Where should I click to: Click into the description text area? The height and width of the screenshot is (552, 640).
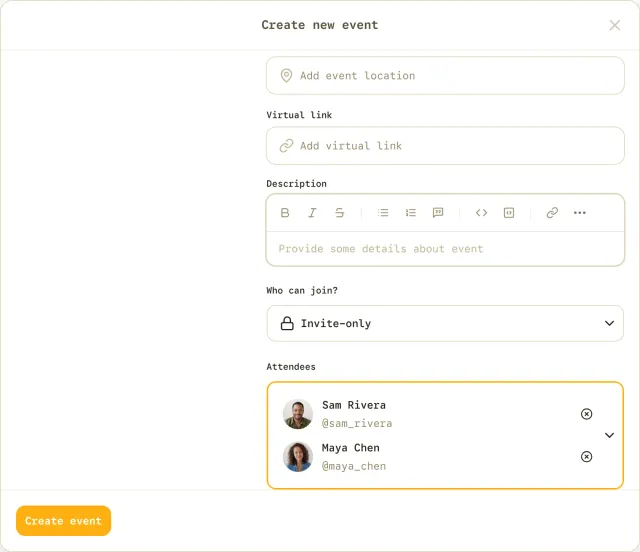(445, 249)
